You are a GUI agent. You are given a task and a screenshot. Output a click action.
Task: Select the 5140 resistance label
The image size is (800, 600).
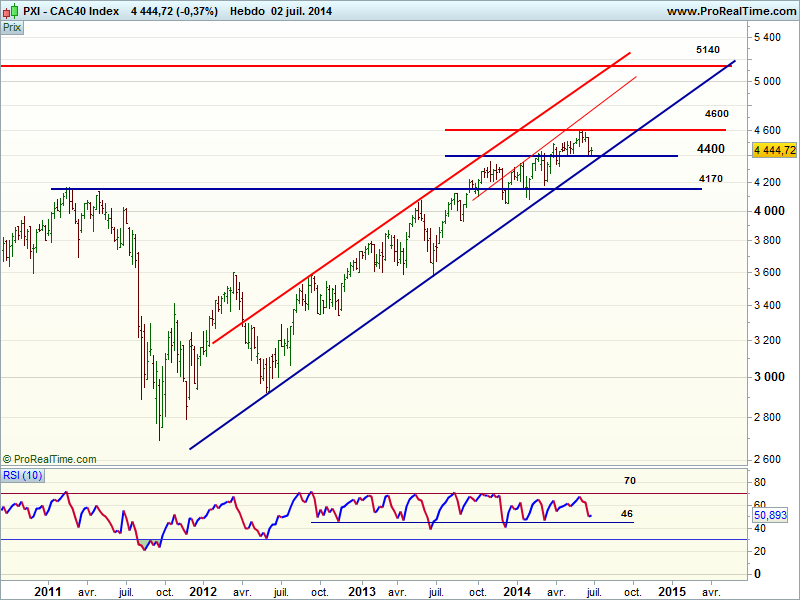(708, 49)
